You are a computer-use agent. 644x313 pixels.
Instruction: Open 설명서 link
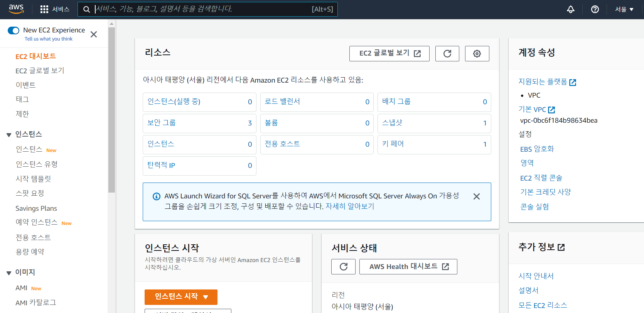pyautogui.click(x=528, y=290)
